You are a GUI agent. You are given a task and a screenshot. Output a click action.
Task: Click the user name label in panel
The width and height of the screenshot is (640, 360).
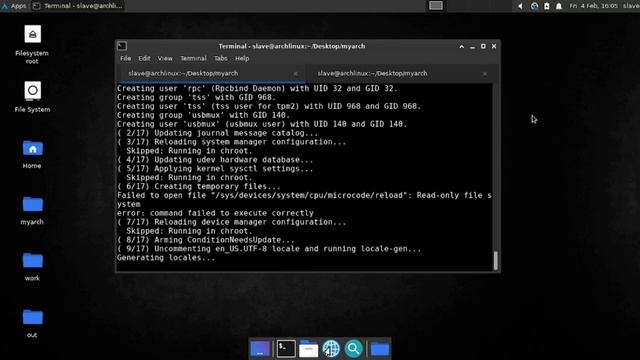[x=631, y=6]
